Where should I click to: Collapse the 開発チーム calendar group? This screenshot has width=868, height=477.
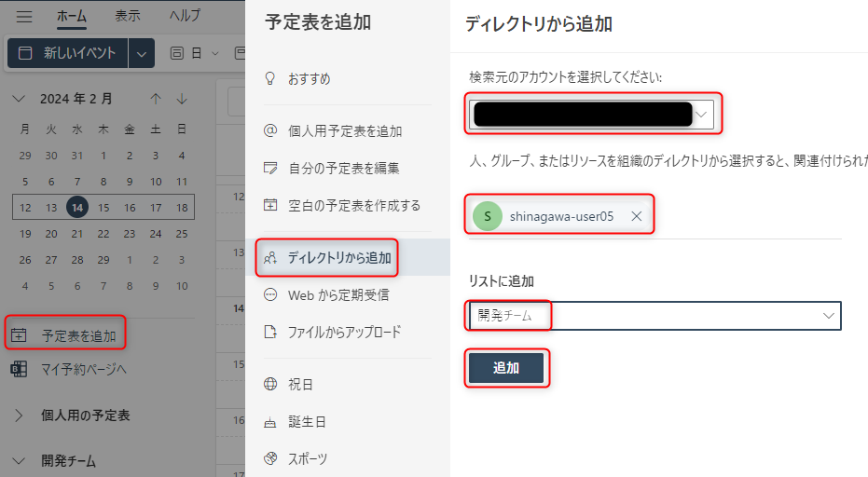(x=19, y=461)
